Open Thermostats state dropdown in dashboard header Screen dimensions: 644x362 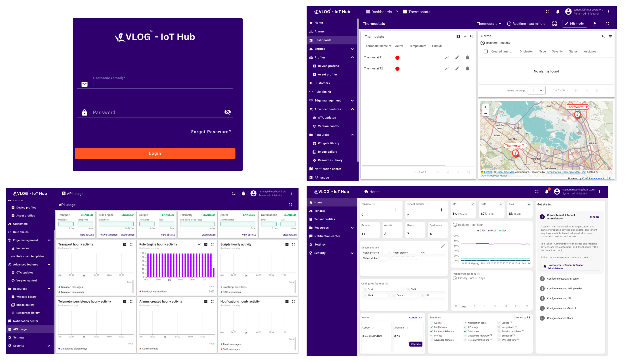coord(489,23)
